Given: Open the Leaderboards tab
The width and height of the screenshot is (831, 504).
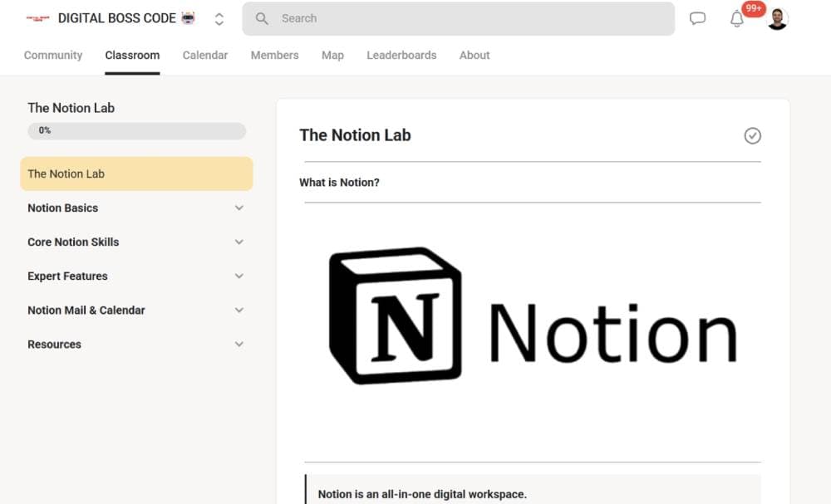Looking at the screenshot, I should pos(401,55).
